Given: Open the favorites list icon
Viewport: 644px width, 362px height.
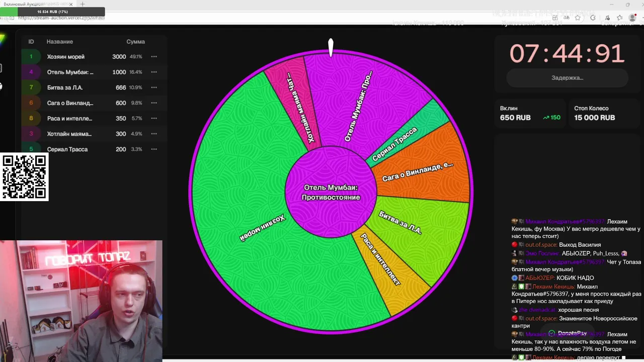Looking at the screenshot, I should coord(620,18).
